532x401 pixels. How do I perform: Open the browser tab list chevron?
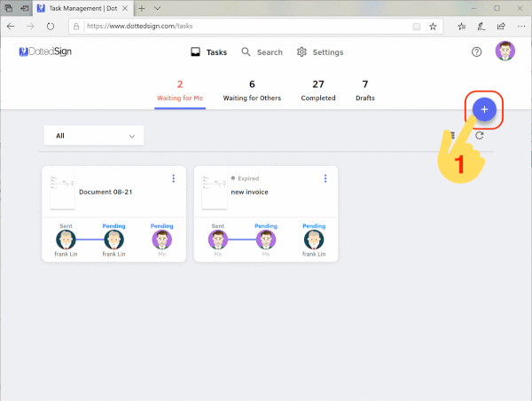click(157, 7)
